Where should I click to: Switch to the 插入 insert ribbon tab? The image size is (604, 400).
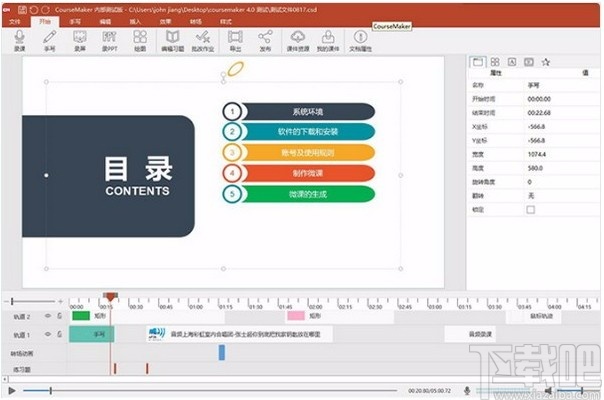click(x=135, y=22)
